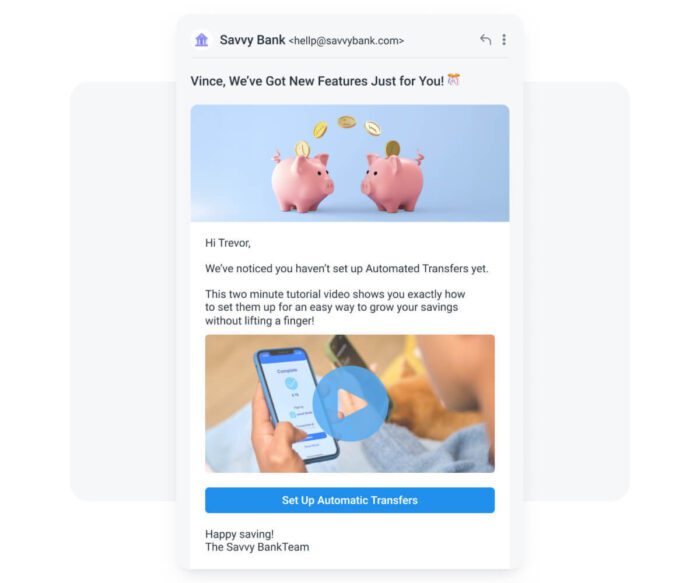Click the top center gold coin

coord(346,121)
